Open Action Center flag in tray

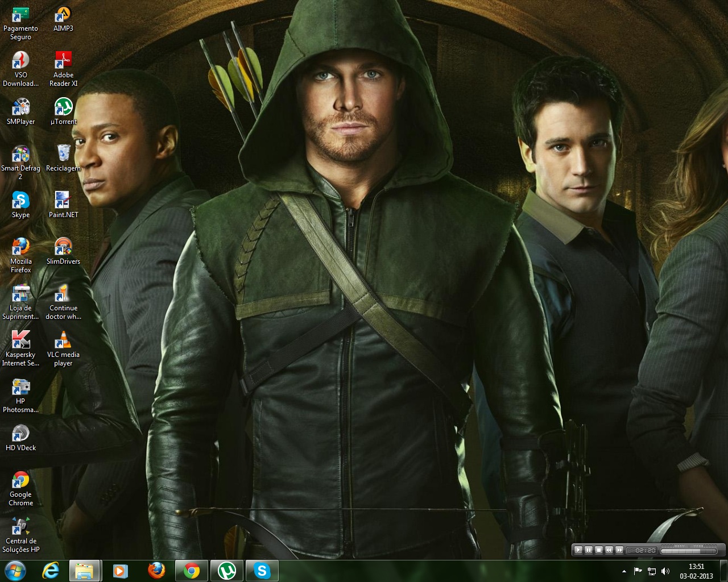[x=638, y=571]
